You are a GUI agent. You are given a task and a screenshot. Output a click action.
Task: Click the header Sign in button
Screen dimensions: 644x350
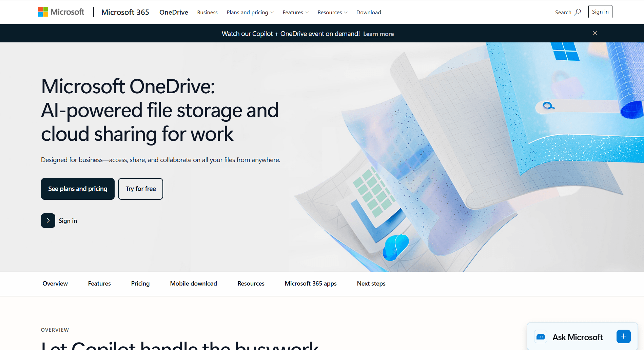click(600, 12)
